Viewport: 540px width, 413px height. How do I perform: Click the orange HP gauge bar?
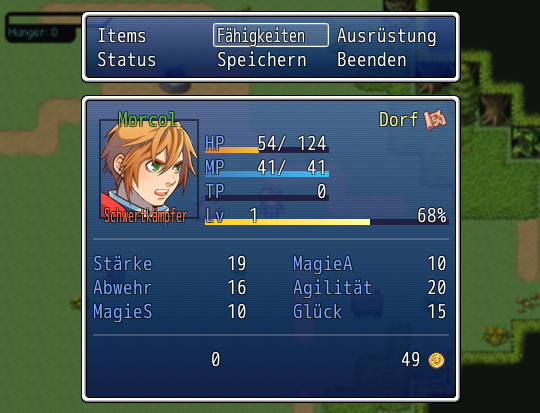(267, 150)
